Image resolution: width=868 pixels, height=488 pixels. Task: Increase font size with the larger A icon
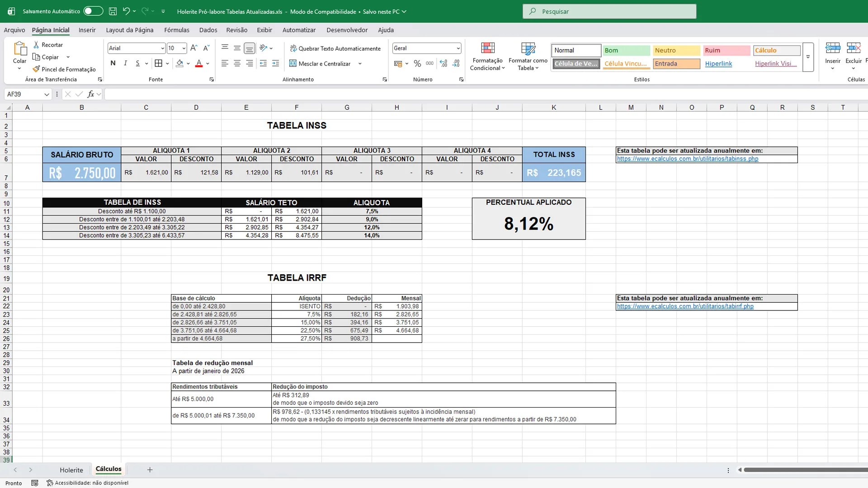194,48
